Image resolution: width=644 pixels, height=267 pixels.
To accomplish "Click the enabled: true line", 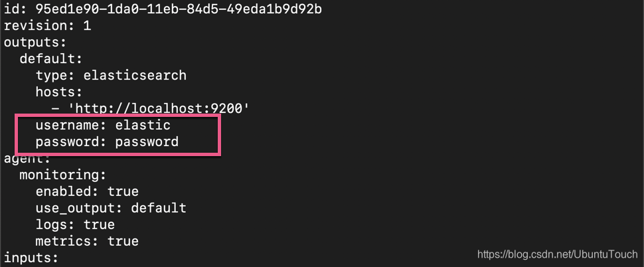I will tap(87, 191).
